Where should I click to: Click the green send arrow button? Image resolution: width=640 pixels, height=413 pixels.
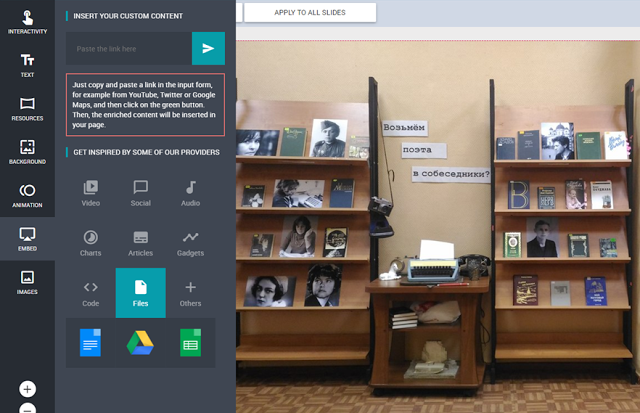208,48
